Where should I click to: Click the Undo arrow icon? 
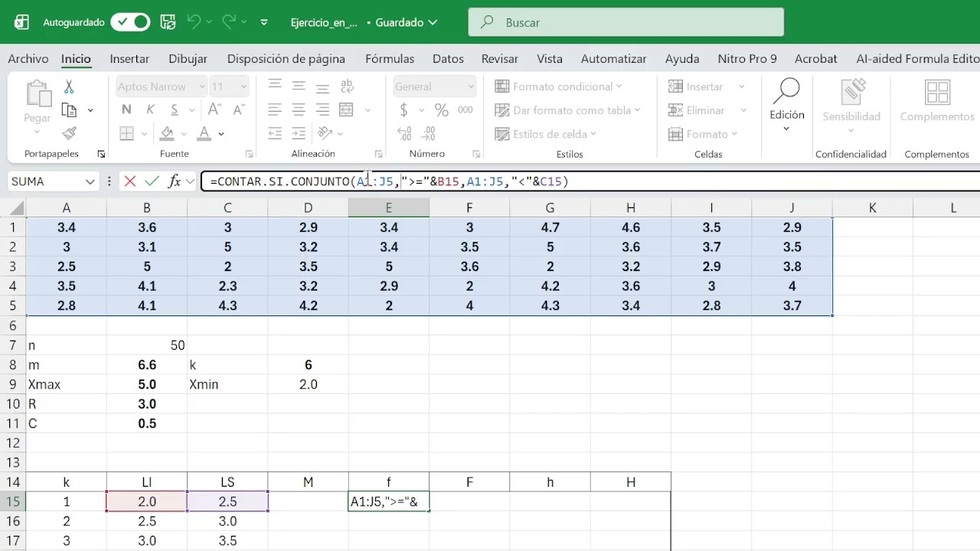[x=194, y=22]
